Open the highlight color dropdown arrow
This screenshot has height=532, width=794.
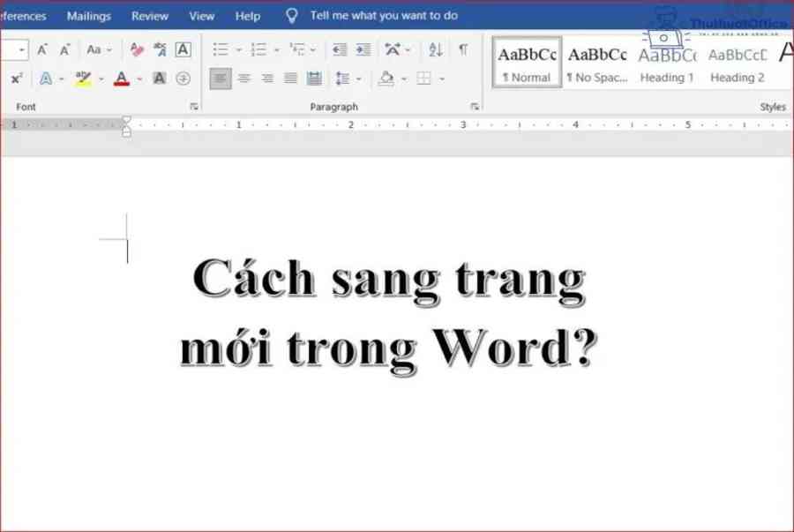point(101,79)
